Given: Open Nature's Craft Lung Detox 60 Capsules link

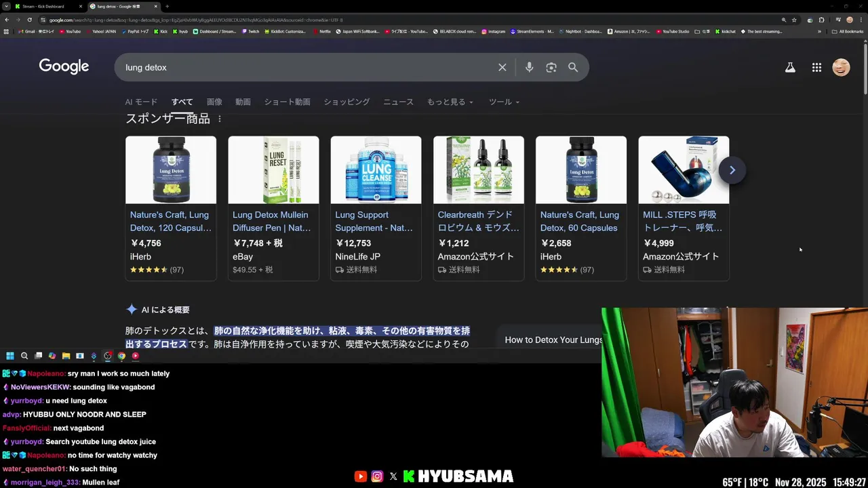Looking at the screenshot, I should (x=580, y=221).
